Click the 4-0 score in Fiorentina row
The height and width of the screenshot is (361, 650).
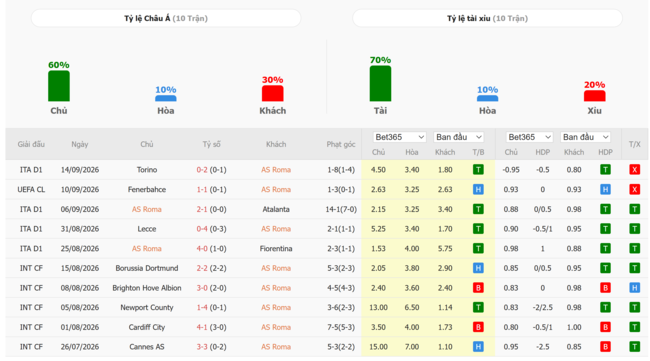202,249
